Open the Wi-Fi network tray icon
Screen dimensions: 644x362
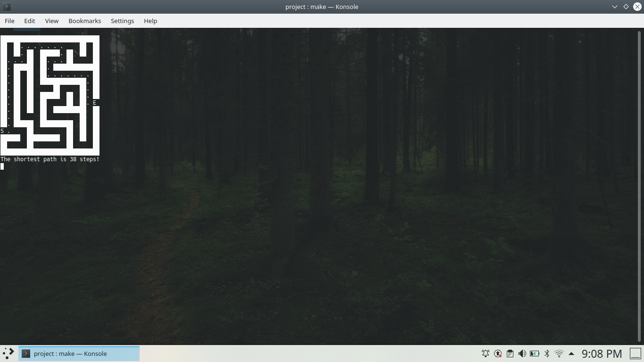(x=559, y=353)
